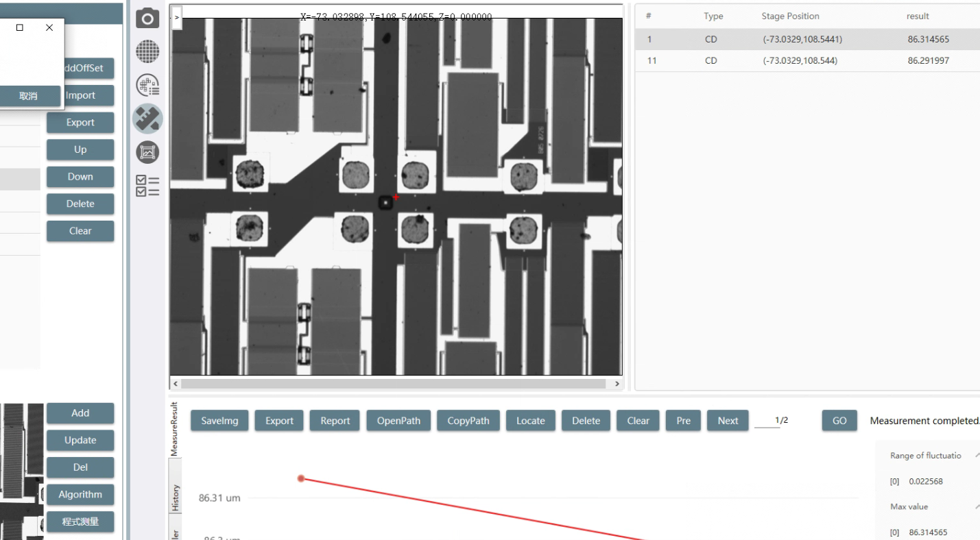Move item with the Down button
The height and width of the screenshot is (540, 980).
point(80,177)
